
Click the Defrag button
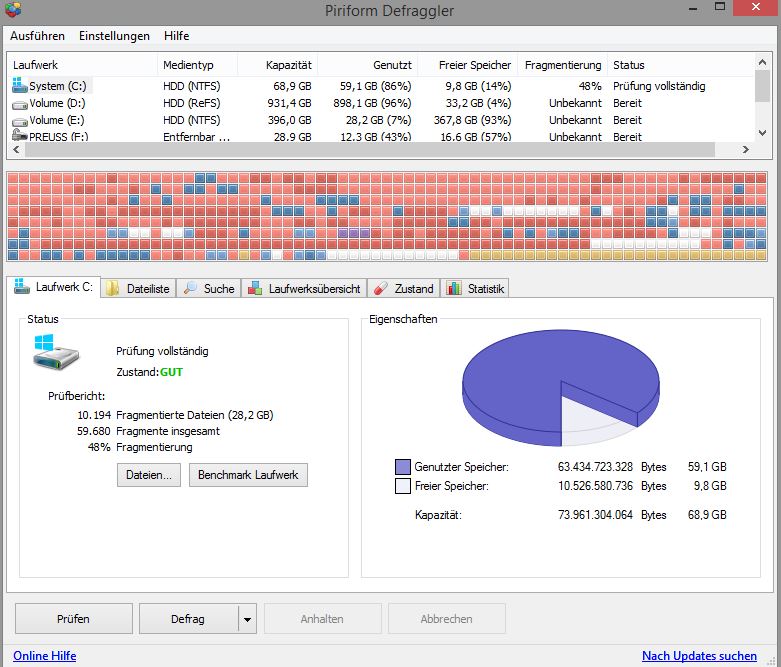pyautogui.click(x=188, y=619)
